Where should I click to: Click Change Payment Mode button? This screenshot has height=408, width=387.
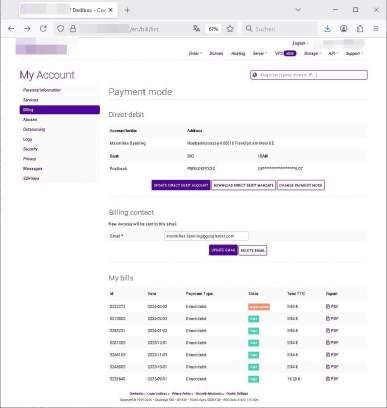[x=301, y=185]
